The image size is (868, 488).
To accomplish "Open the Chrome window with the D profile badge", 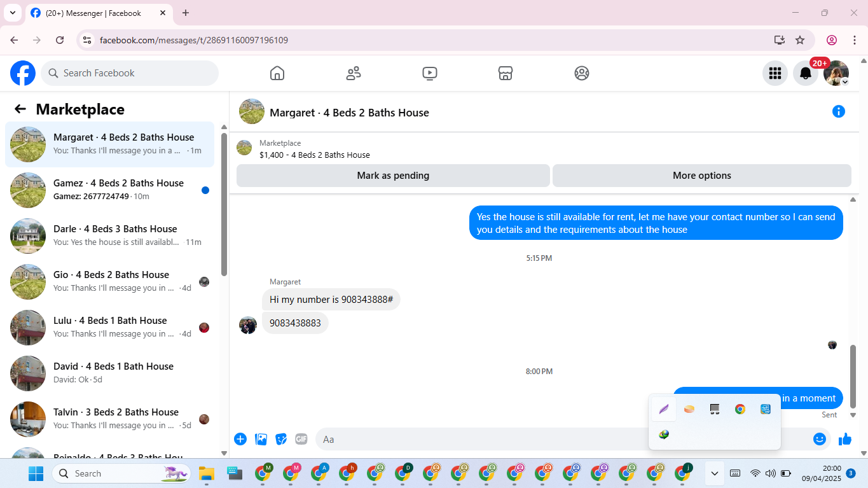I will [x=404, y=473].
